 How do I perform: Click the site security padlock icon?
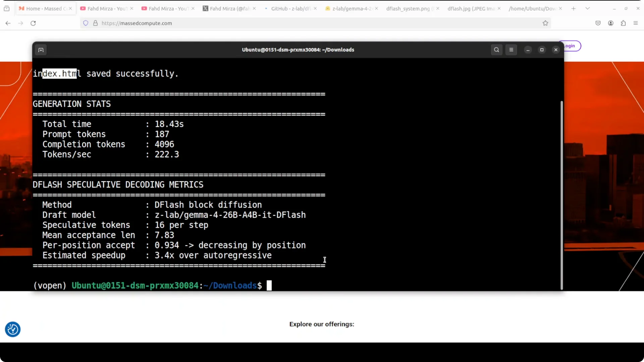tap(96, 23)
